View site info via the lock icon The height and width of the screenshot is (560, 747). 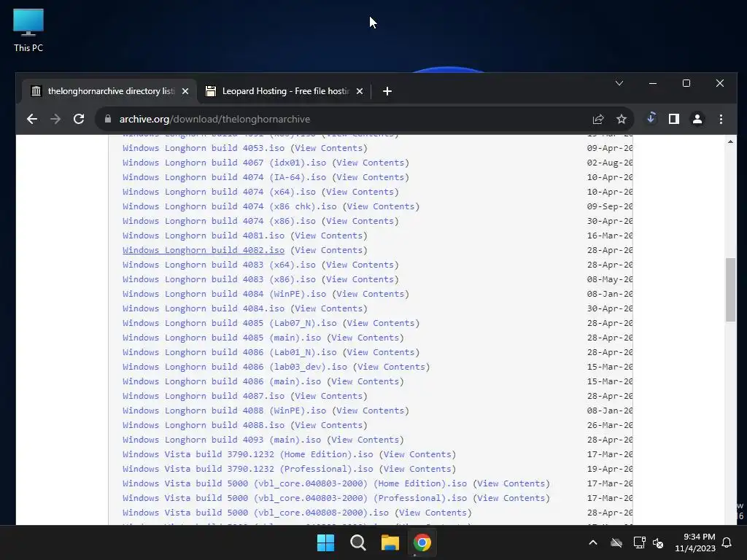click(108, 119)
